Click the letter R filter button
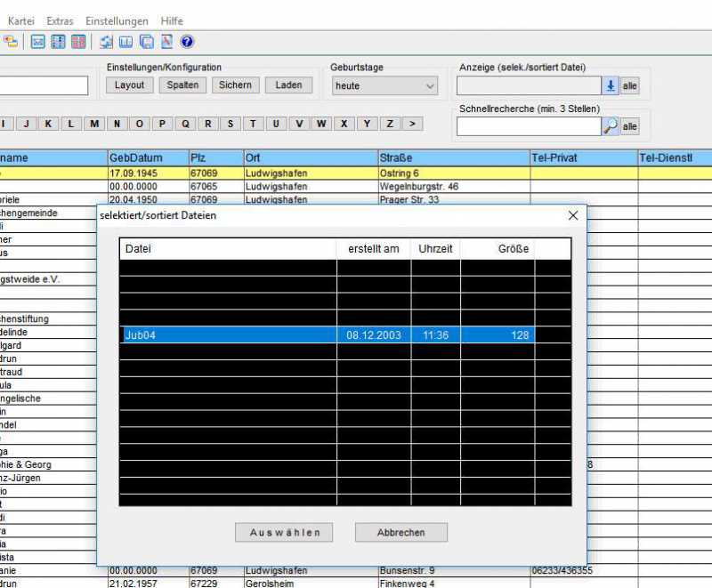 pos(207,124)
